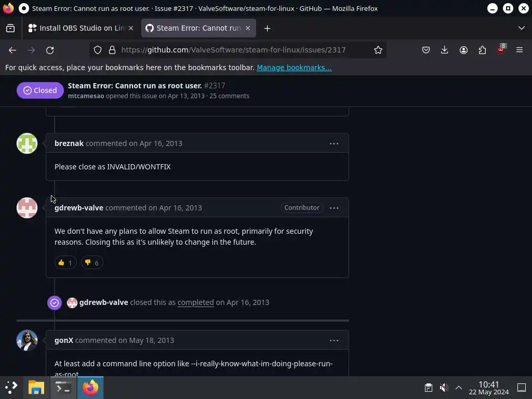Select the Steam Error GitHub tab
The width and height of the screenshot is (532, 399).
(x=198, y=28)
